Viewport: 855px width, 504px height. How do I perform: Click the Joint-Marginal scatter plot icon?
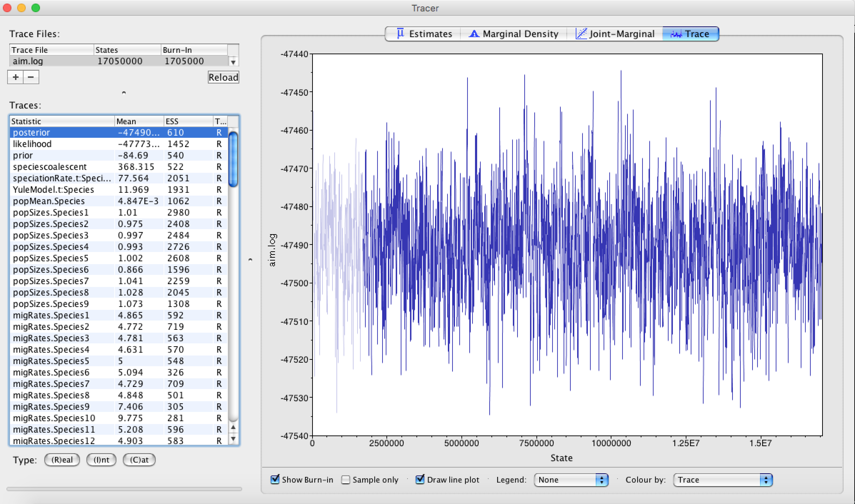(581, 34)
